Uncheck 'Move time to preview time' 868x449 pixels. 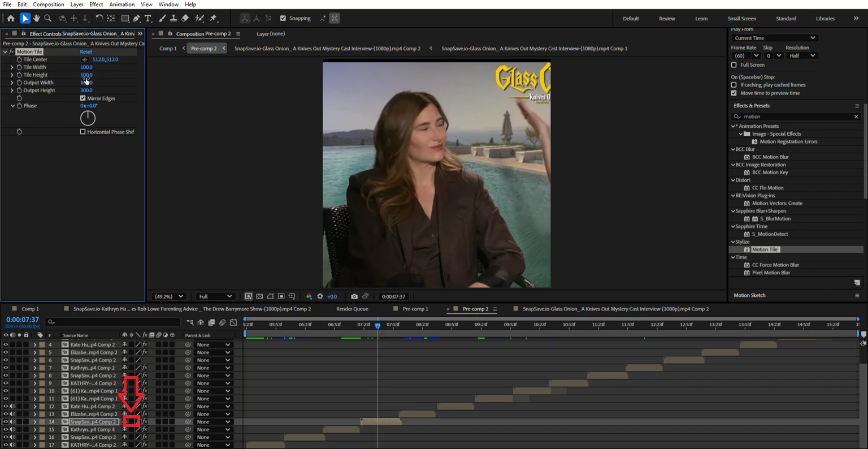pos(734,93)
